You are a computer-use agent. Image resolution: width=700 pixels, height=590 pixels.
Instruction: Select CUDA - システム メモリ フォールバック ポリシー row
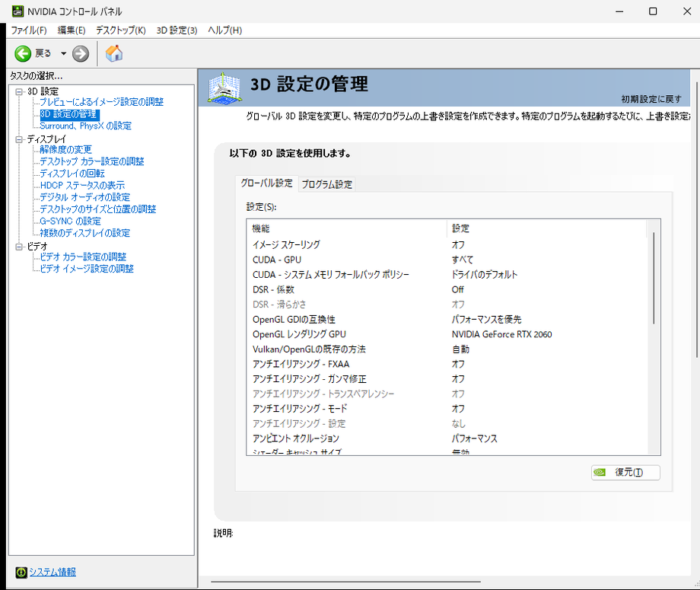click(x=447, y=275)
